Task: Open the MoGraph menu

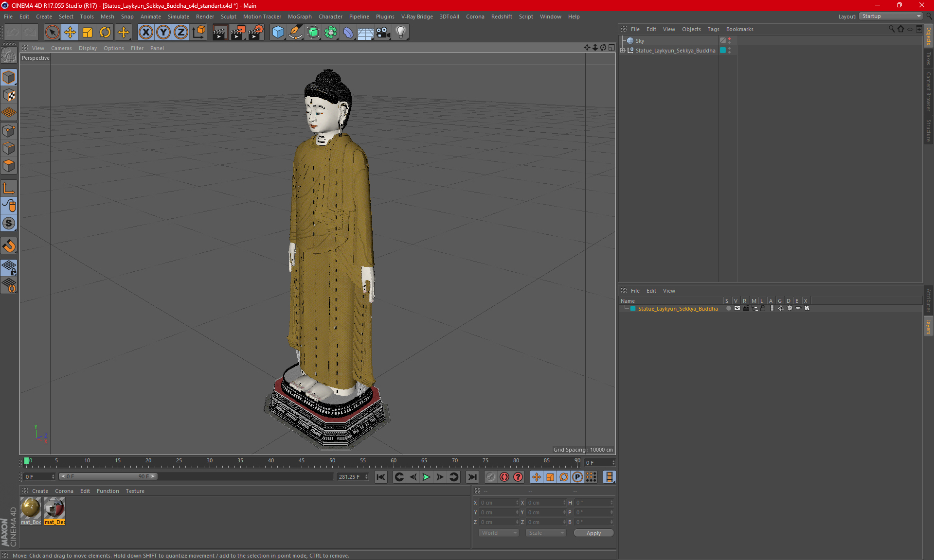Action: click(x=300, y=17)
